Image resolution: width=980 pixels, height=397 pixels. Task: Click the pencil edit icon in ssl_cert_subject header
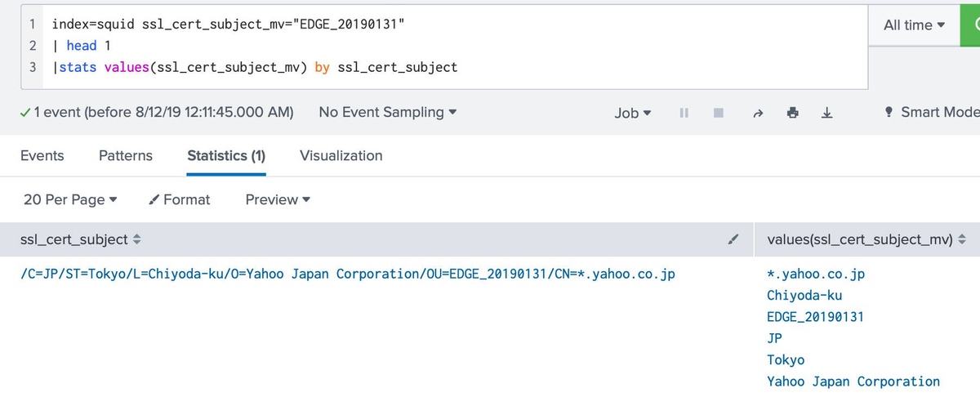[733, 239]
